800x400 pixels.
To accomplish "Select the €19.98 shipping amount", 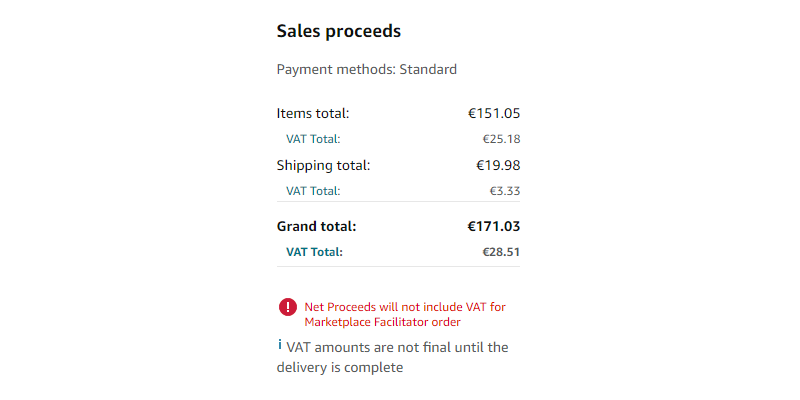I will coord(497,165).
